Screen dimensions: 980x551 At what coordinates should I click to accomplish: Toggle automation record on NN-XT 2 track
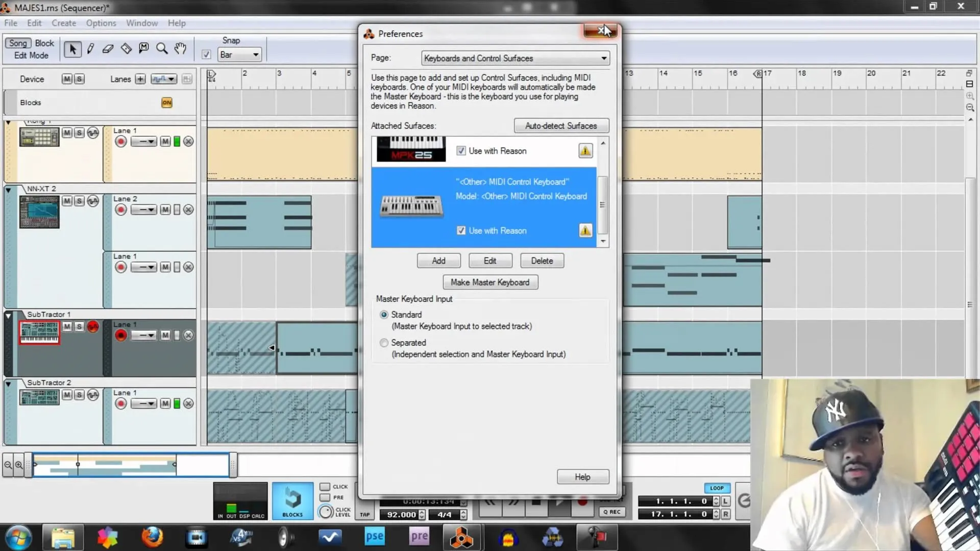(x=92, y=201)
